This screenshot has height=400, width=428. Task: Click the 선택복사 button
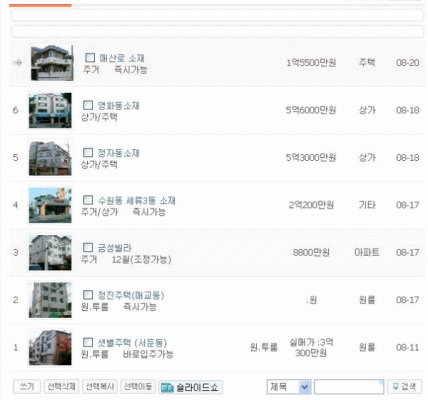100,387
